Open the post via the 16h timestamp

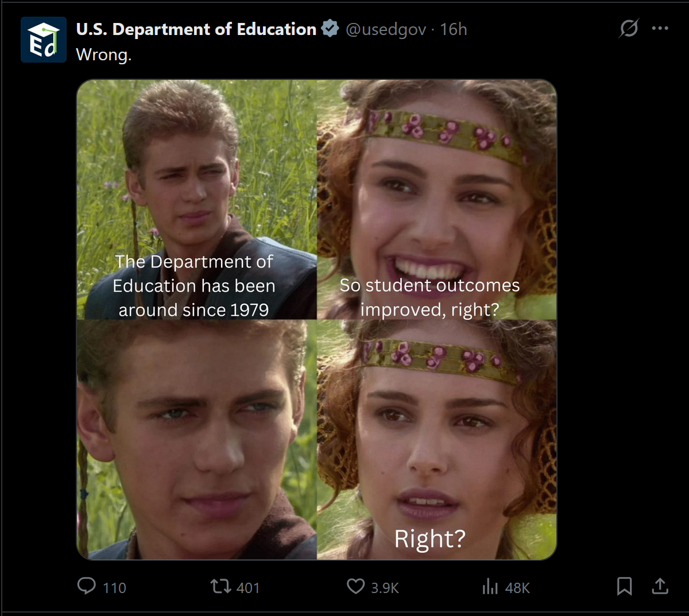454,29
